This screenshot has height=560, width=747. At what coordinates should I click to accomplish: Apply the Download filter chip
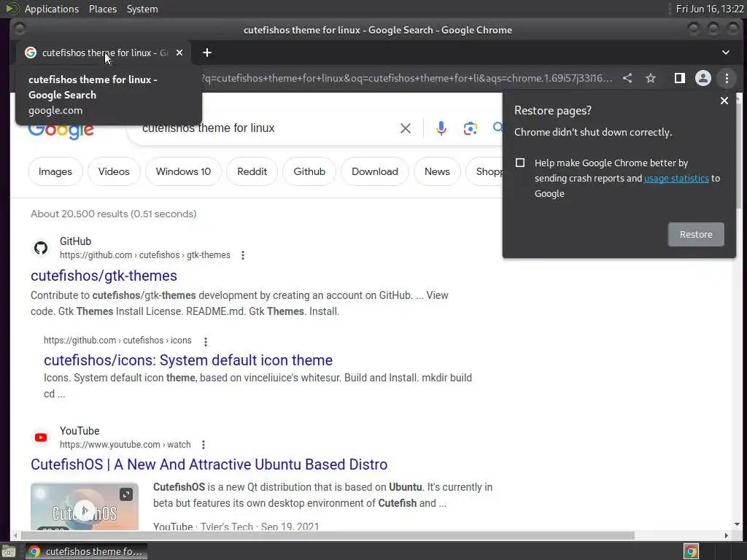[x=375, y=171]
